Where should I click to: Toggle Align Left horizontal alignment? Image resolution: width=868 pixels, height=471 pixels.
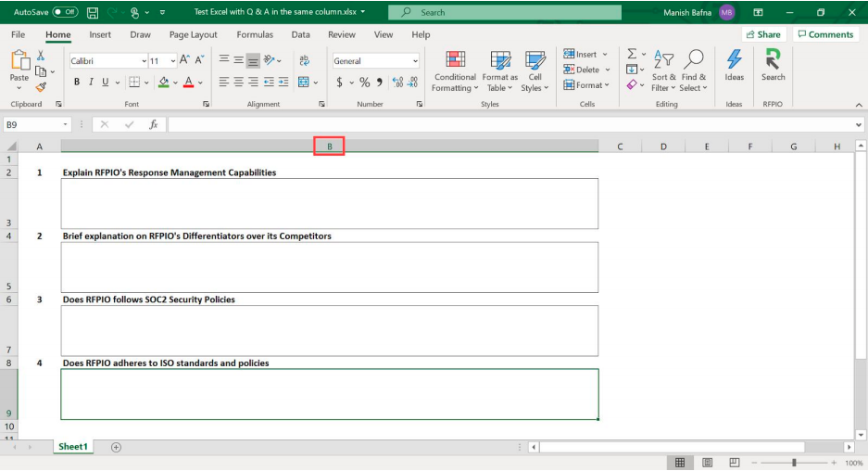(x=223, y=82)
